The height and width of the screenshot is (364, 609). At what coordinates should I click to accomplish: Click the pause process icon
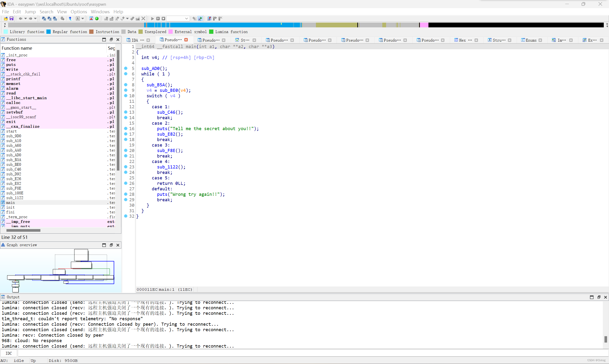(x=158, y=19)
